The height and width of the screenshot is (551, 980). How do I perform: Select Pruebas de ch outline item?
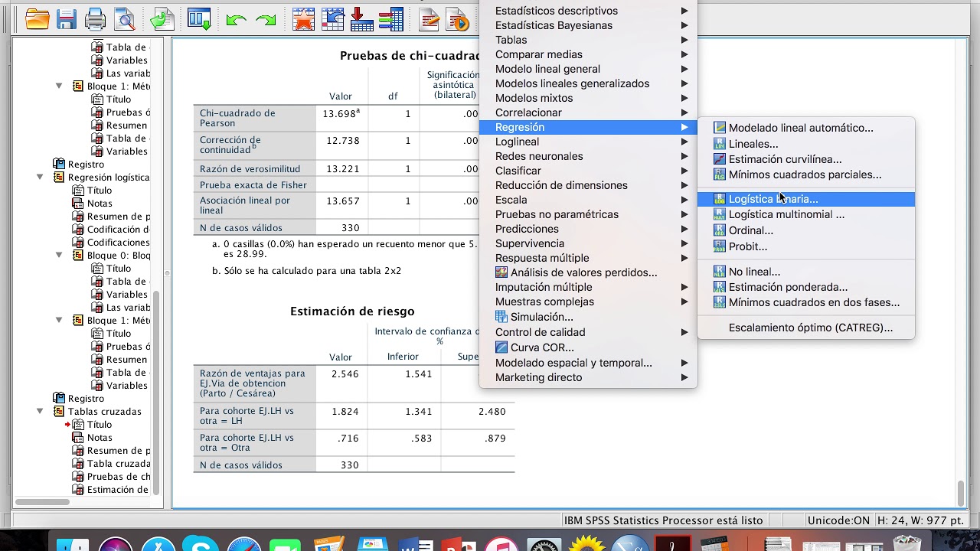pyautogui.click(x=118, y=477)
